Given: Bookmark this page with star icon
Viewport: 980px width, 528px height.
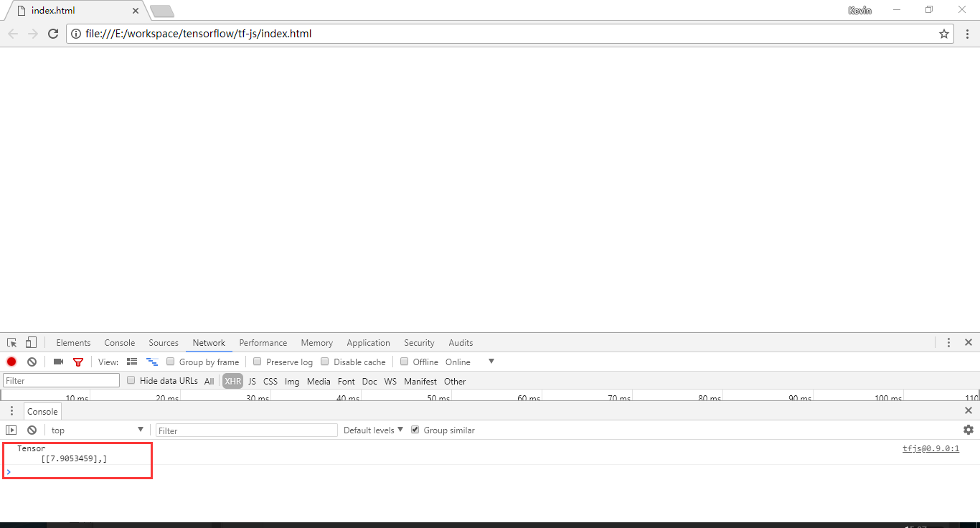Looking at the screenshot, I should coord(944,34).
